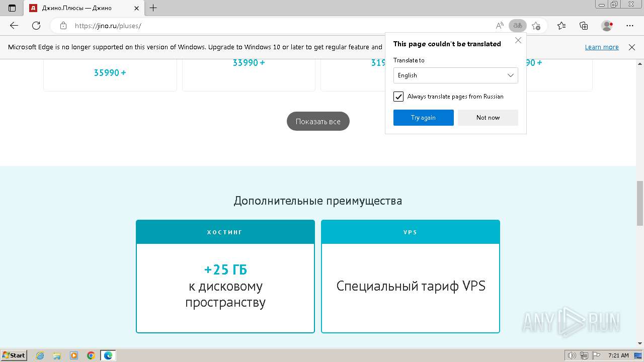644x362 pixels.
Task: Open the Favorites list icon
Action: 561,26
